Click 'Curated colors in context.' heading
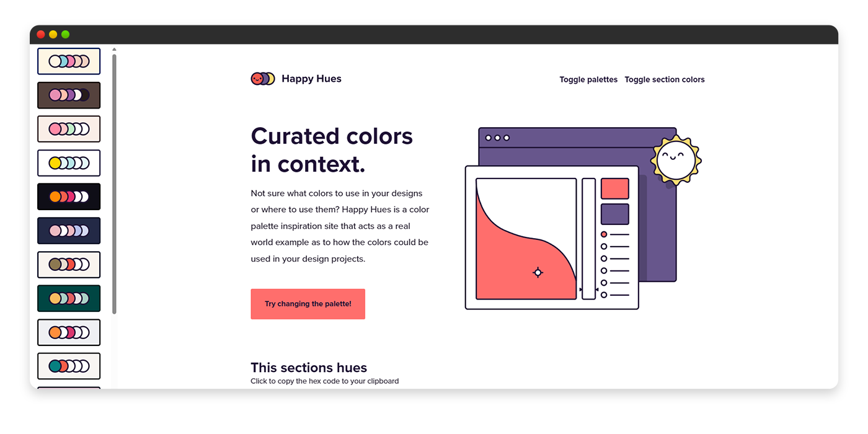The image size is (868, 434). [332, 150]
